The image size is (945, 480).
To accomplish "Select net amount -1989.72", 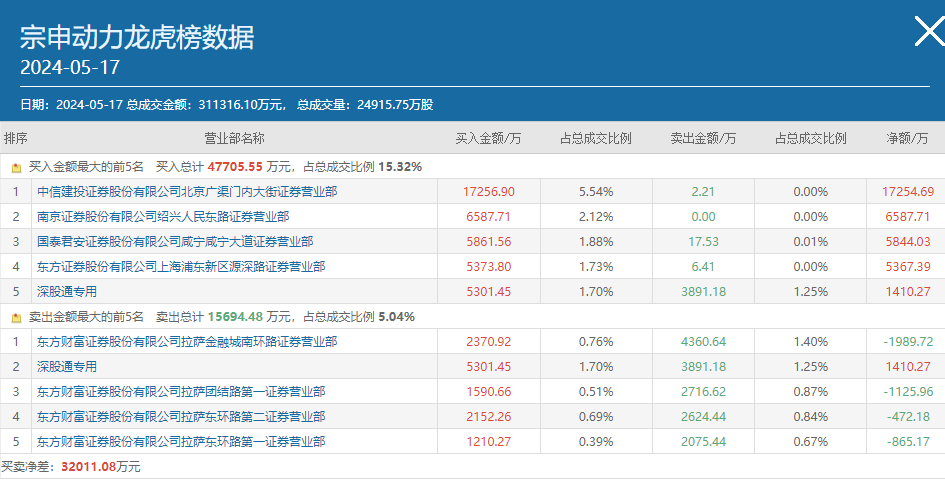I will click(x=908, y=342).
